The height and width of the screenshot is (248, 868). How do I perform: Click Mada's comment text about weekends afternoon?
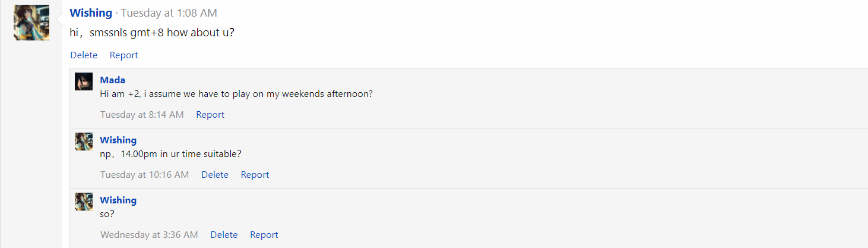(236, 93)
